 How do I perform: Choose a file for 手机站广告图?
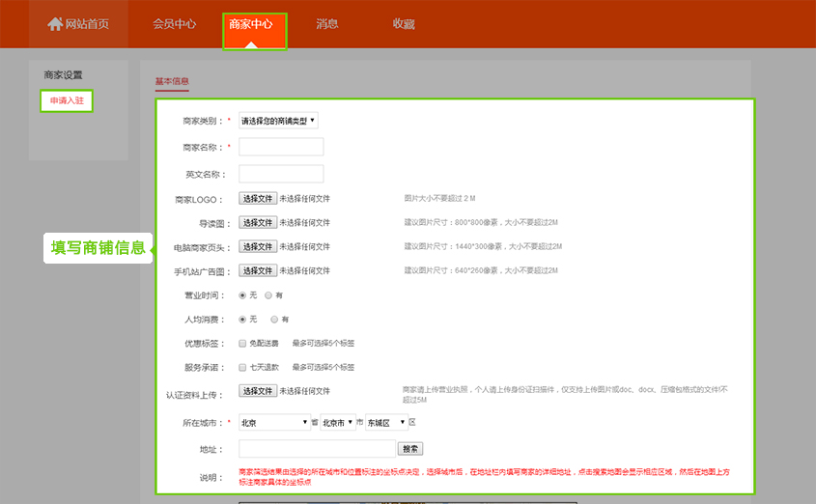click(x=258, y=271)
